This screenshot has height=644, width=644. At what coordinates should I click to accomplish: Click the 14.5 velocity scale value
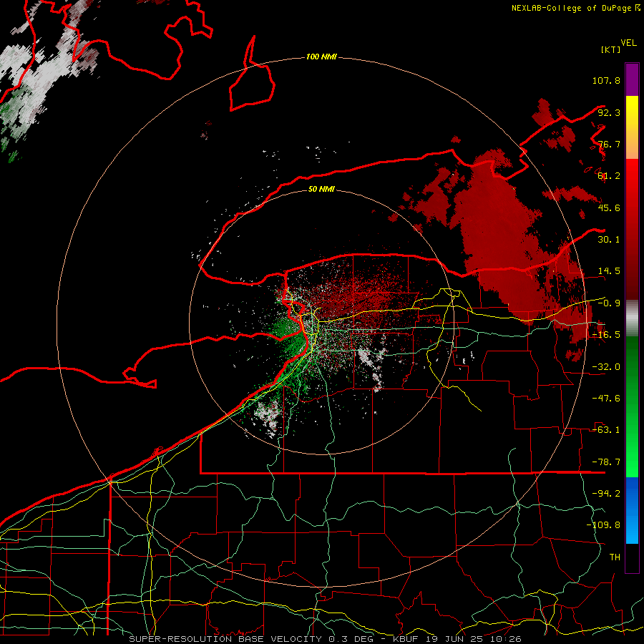[x=609, y=271]
